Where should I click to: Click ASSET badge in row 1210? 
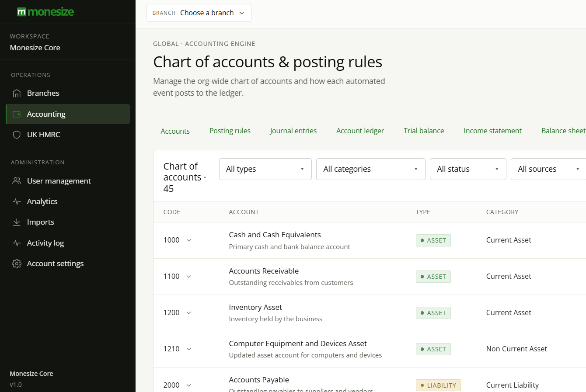click(433, 349)
